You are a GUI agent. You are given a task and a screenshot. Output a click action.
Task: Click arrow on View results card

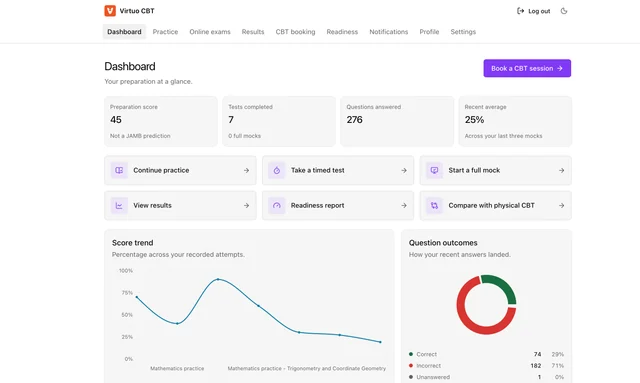click(x=246, y=205)
